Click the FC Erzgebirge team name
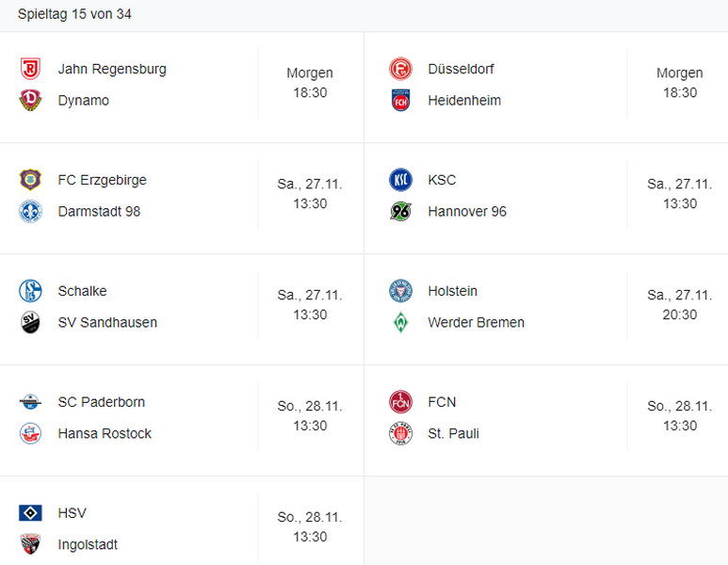 pyautogui.click(x=102, y=180)
